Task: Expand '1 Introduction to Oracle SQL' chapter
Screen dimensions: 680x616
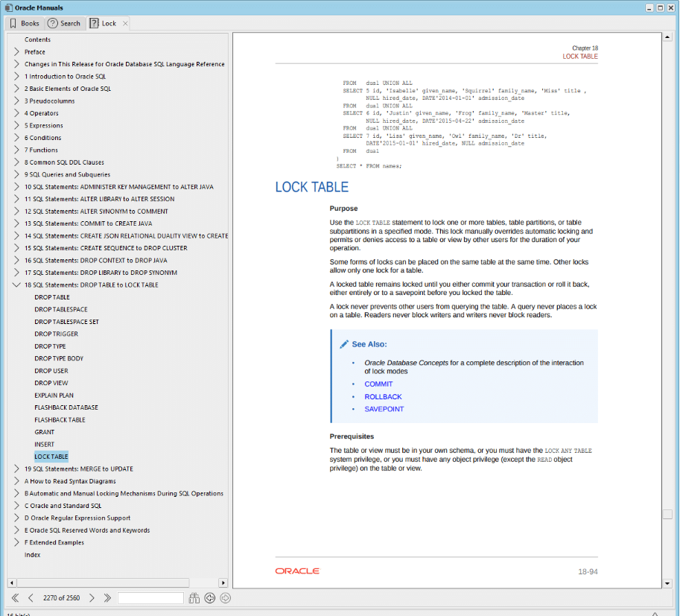Action: click(16, 77)
